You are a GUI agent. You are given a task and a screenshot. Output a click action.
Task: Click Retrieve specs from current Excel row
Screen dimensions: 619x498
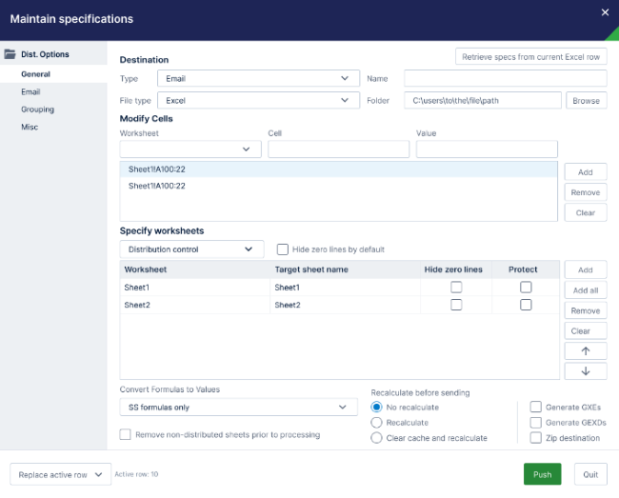531,57
